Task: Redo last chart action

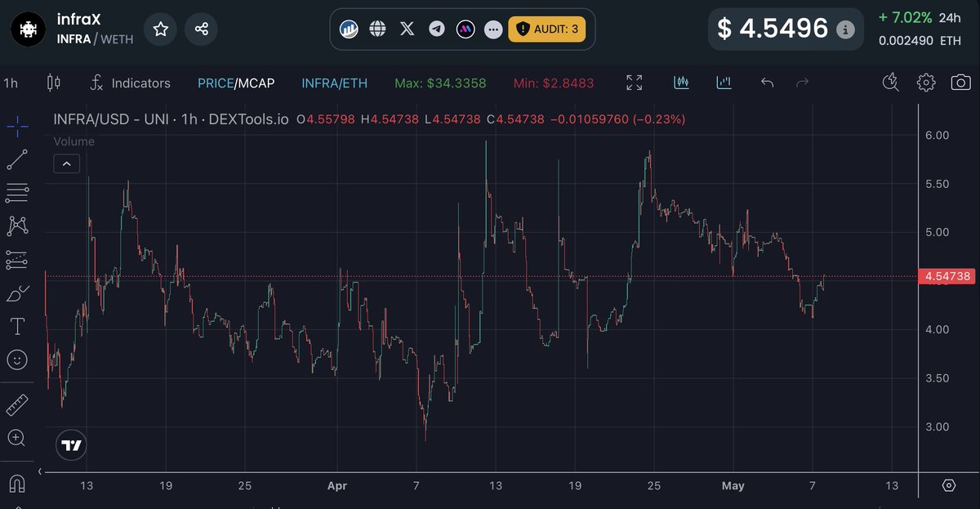Action: pyautogui.click(x=802, y=83)
